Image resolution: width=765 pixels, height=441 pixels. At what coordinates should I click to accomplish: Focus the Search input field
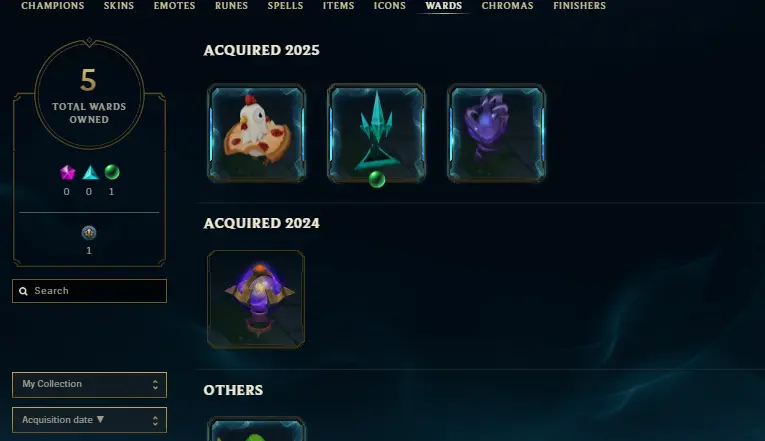click(89, 291)
